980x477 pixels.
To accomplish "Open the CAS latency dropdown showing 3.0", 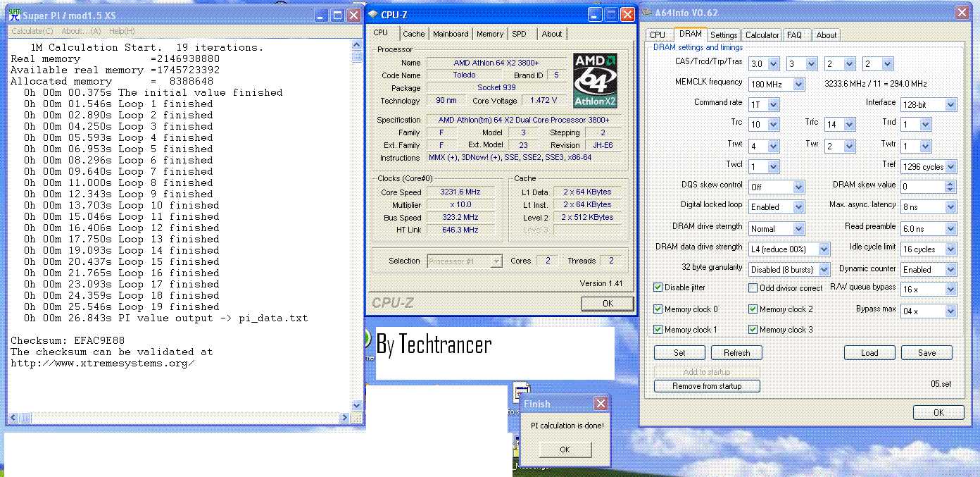I will pyautogui.click(x=774, y=64).
